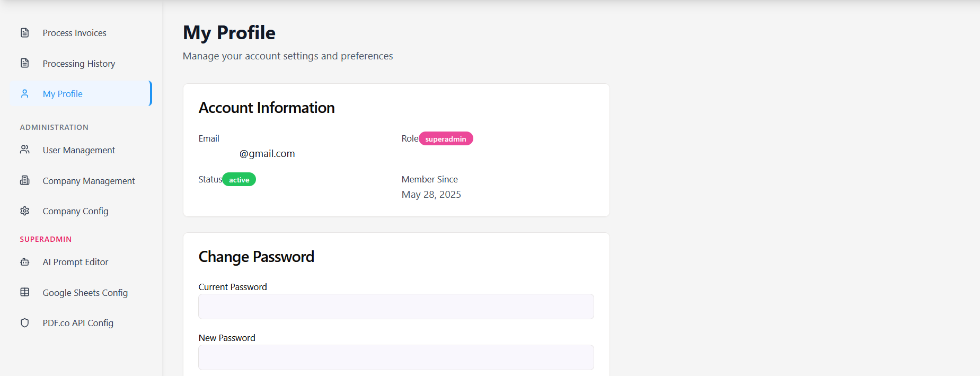Click the AI Prompt Editor robot icon
980x376 pixels.
point(25,262)
